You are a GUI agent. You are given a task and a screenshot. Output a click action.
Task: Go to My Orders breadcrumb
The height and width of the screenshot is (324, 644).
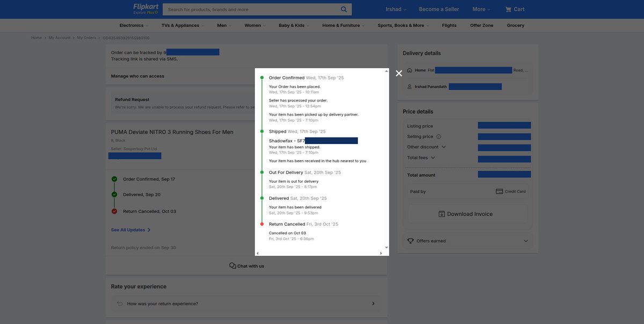(x=86, y=38)
